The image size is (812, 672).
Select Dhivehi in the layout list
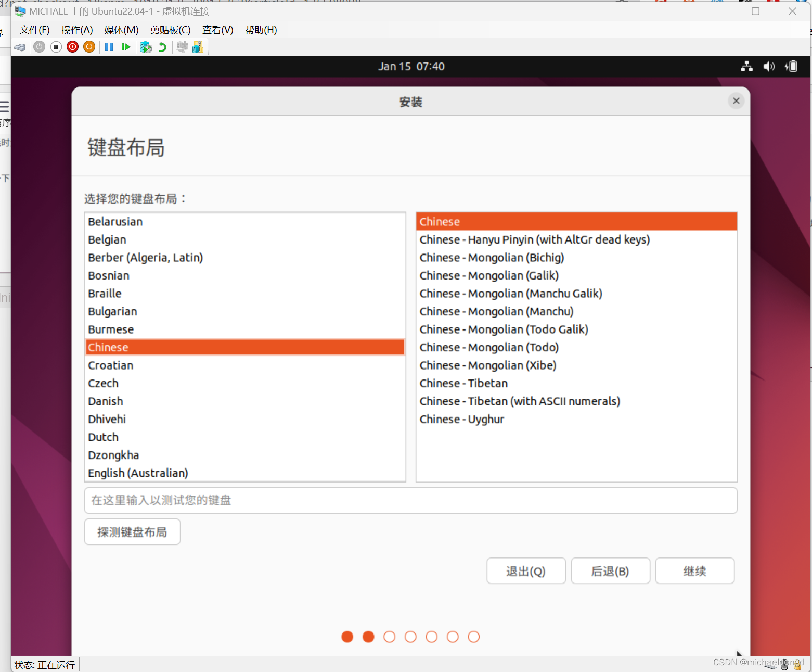pyautogui.click(x=245, y=419)
